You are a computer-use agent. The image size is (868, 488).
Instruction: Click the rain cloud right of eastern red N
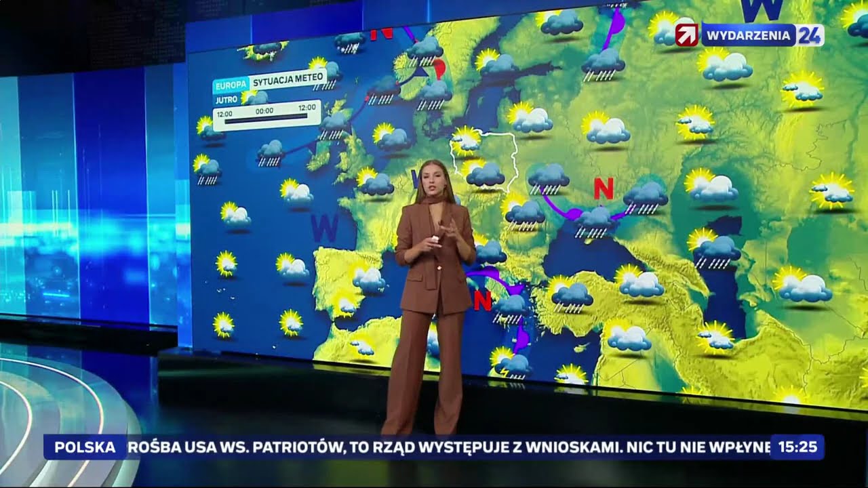point(645,198)
